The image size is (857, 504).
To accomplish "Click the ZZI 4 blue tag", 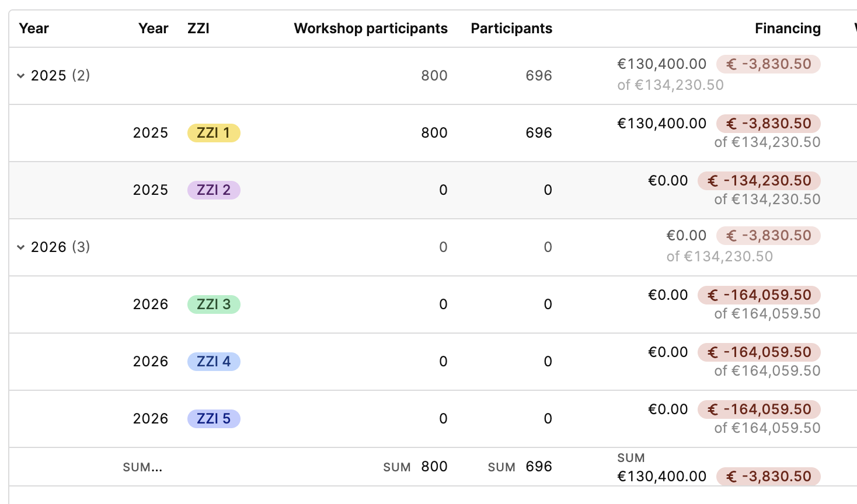I will (x=214, y=362).
